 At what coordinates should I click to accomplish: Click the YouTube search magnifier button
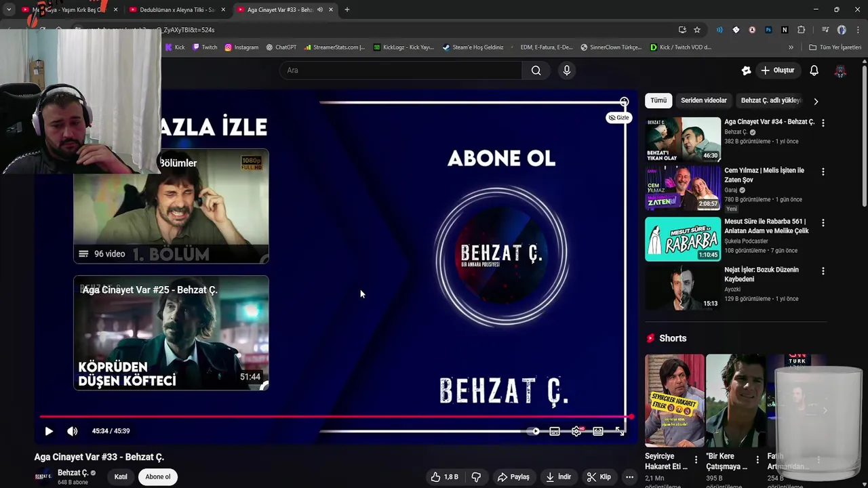point(536,70)
